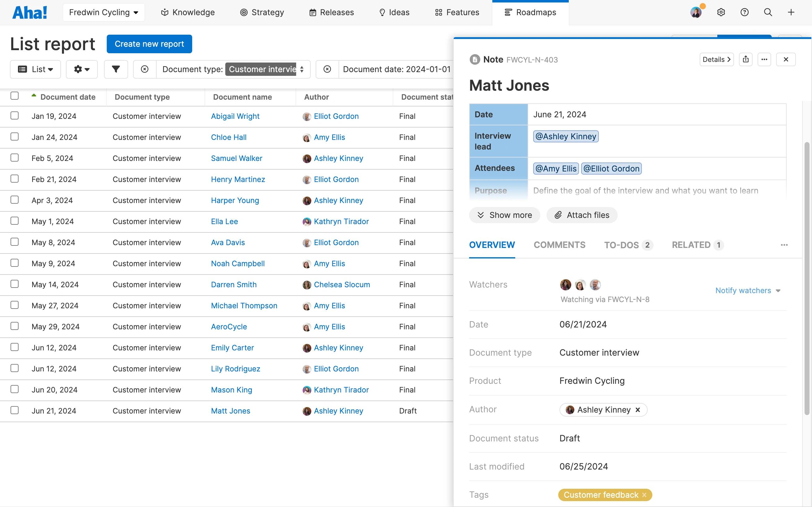812x507 pixels.
Task: Toggle the select-all header checkbox
Action: pyautogui.click(x=15, y=96)
